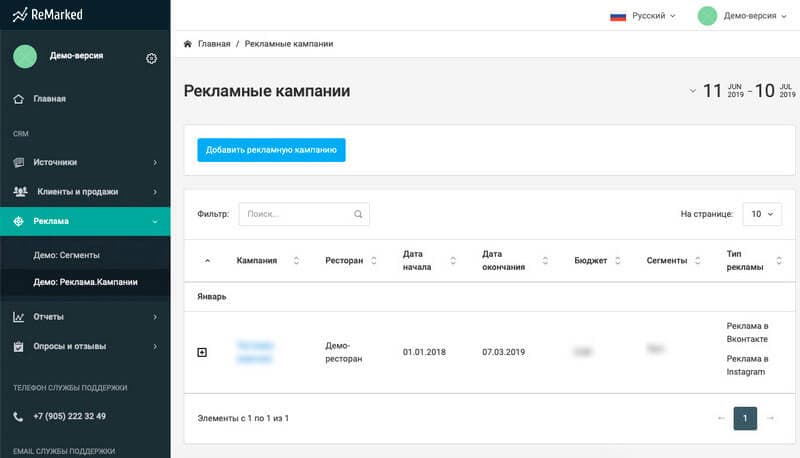
Task: Click the Отчеты chart icon
Action: (19, 317)
